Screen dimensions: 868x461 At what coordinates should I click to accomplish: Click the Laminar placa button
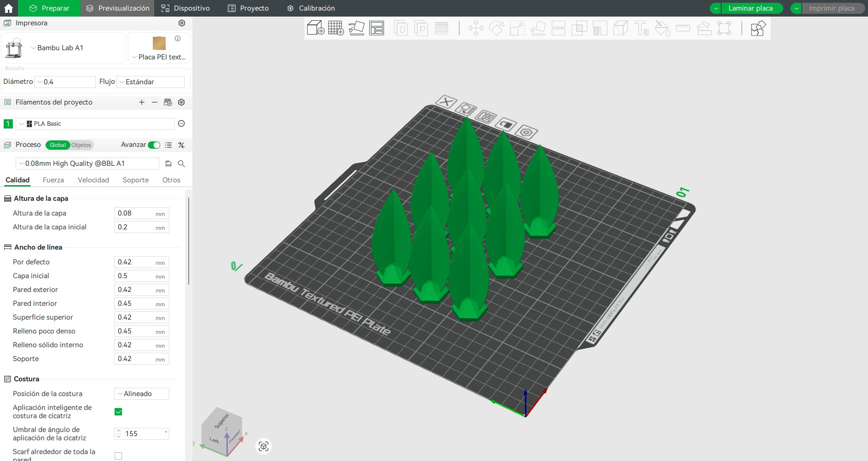pos(752,8)
